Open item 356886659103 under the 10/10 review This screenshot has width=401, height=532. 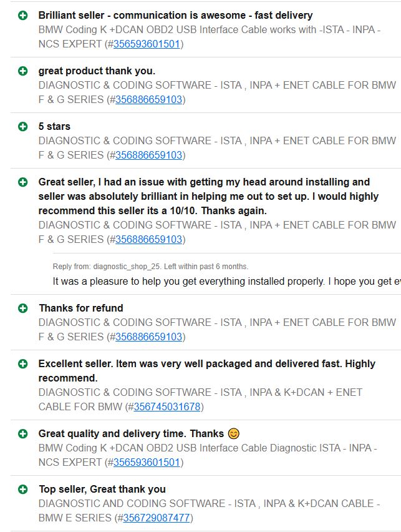[x=148, y=240]
